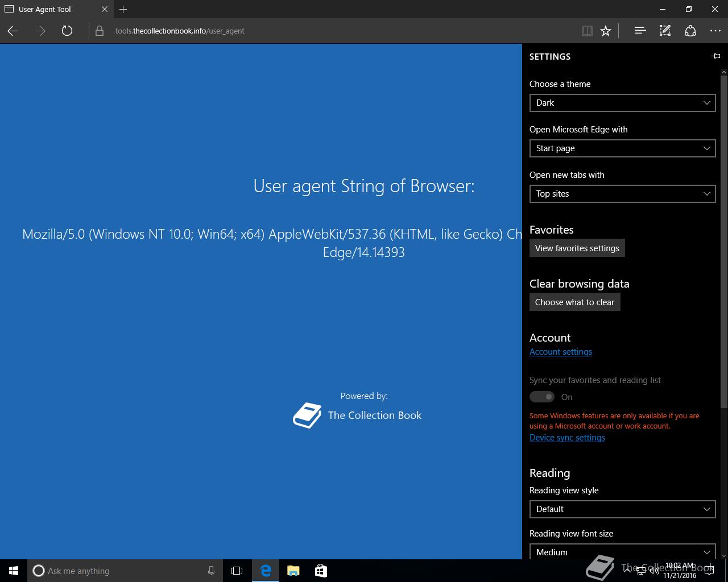Open the 'Open Microsoft Edge with' dropdown

pyautogui.click(x=622, y=148)
